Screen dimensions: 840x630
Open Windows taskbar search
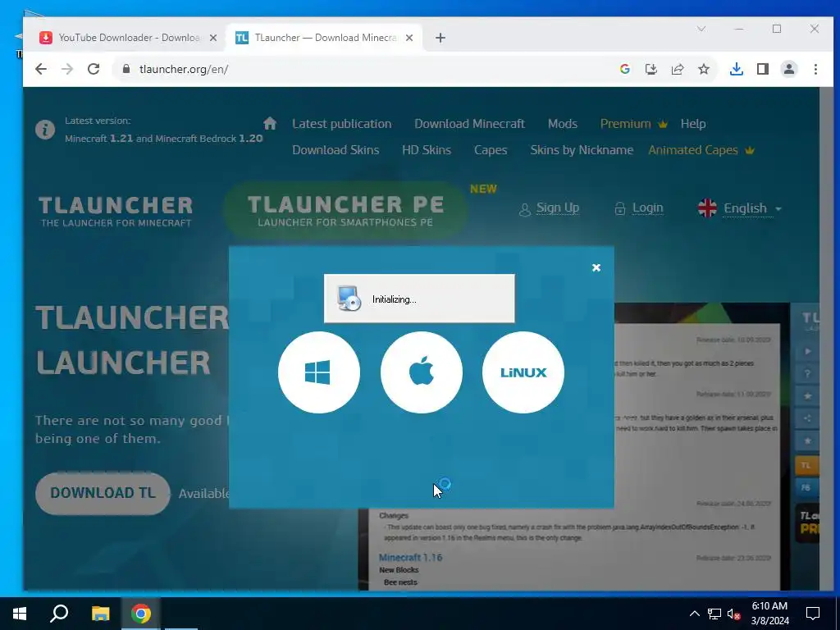pyautogui.click(x=59, y=614)
